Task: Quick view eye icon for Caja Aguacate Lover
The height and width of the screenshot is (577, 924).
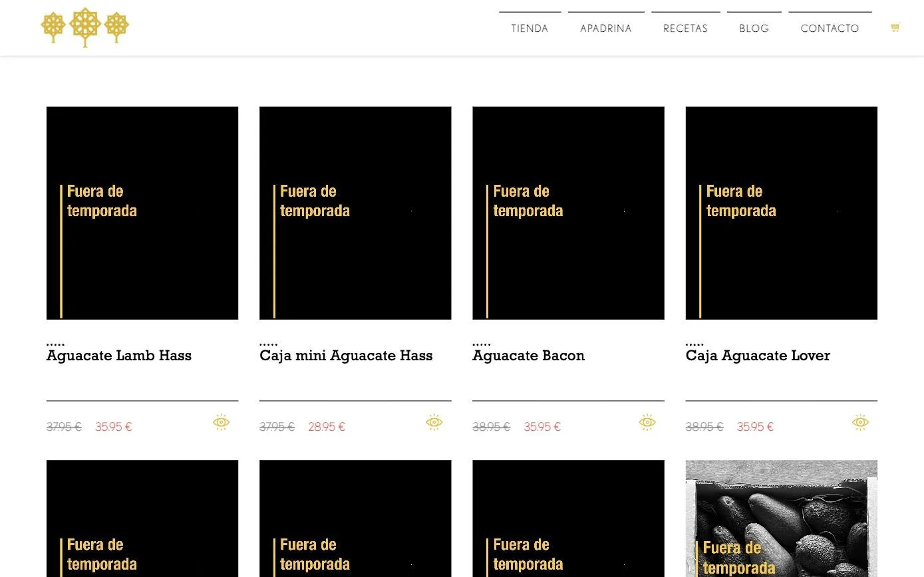Action: (x=860, y=422)
